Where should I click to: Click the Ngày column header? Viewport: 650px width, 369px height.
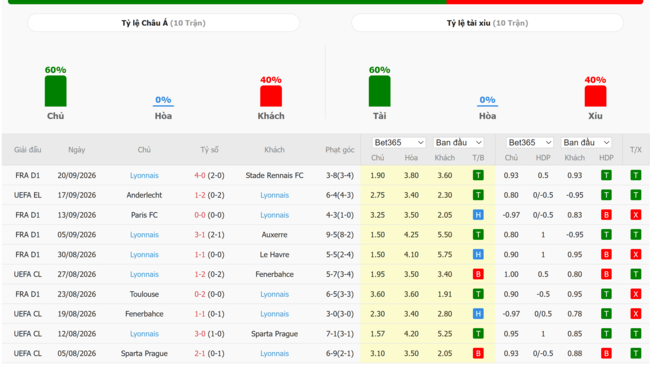coord(77,150)
